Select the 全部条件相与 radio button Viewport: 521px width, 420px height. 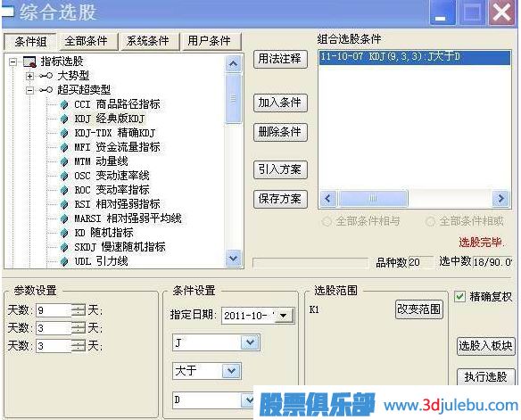pyautogui.click(x=327, y=221)
